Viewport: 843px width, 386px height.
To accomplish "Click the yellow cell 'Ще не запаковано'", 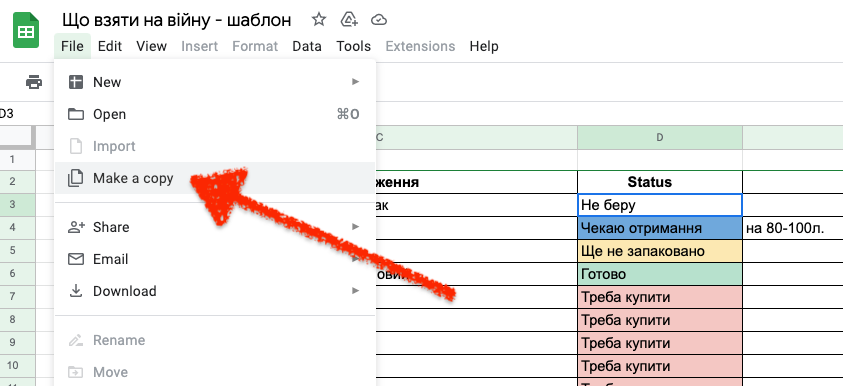I will point(660,251).
